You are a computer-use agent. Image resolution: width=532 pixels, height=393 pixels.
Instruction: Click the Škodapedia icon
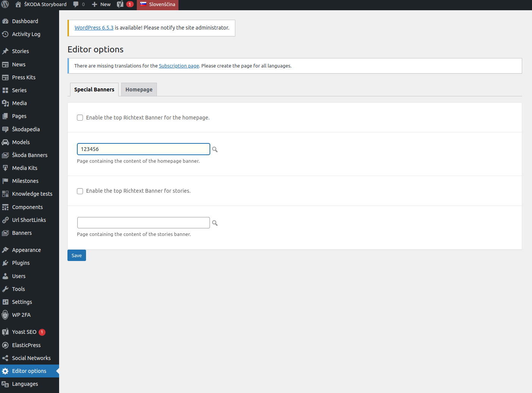(x=5, y=129)
